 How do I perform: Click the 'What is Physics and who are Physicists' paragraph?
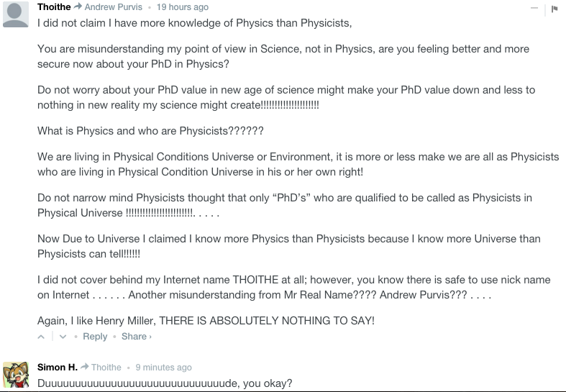150,132
